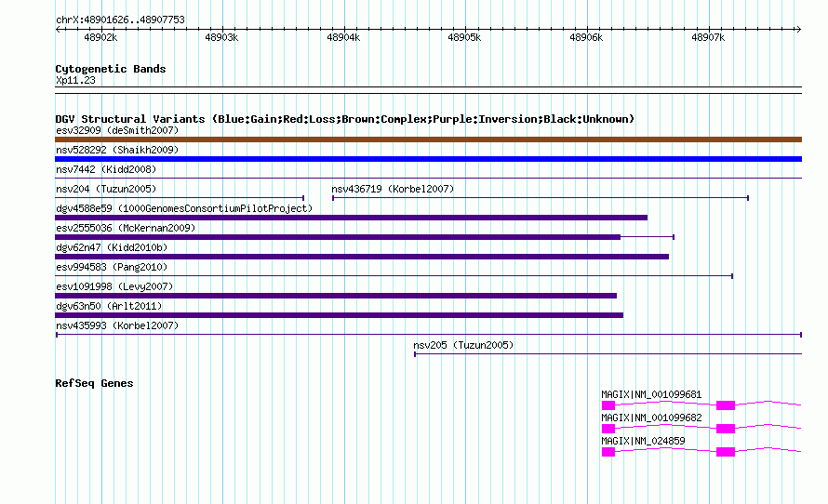Select the MAGIX|NM_024859 transcript label

tap(643, 441)
